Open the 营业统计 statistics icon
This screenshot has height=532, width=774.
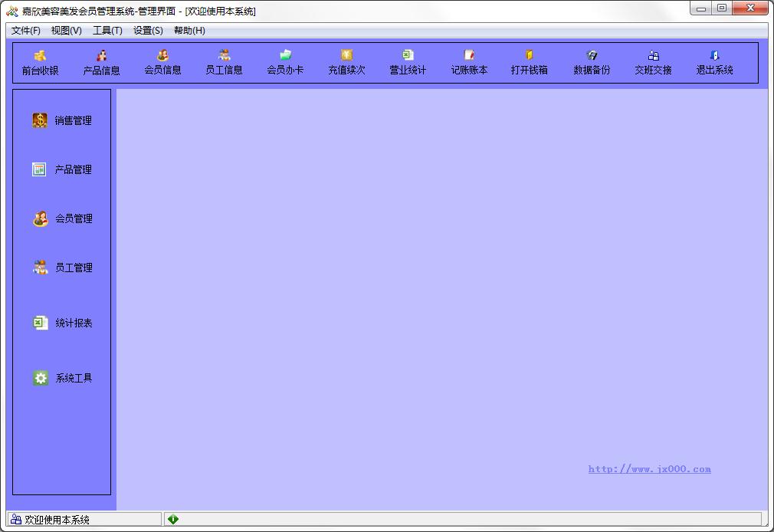(408, 55)
